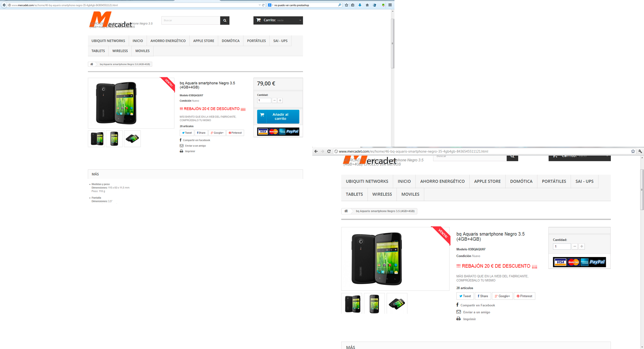Click Añadir al carrito button
Image resolution: width=644 pixels, height=349 pixels.
point(278,116)
